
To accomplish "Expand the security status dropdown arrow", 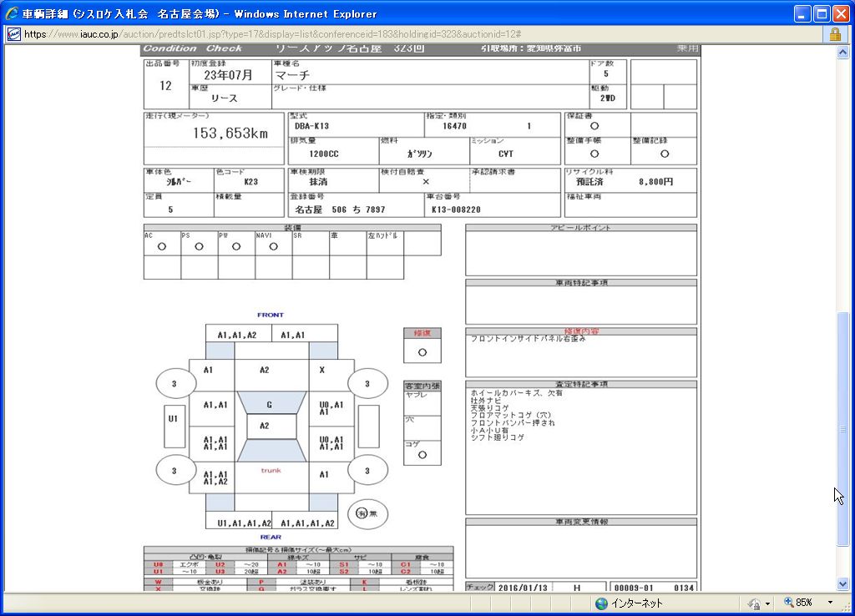I will pos(769,603).
